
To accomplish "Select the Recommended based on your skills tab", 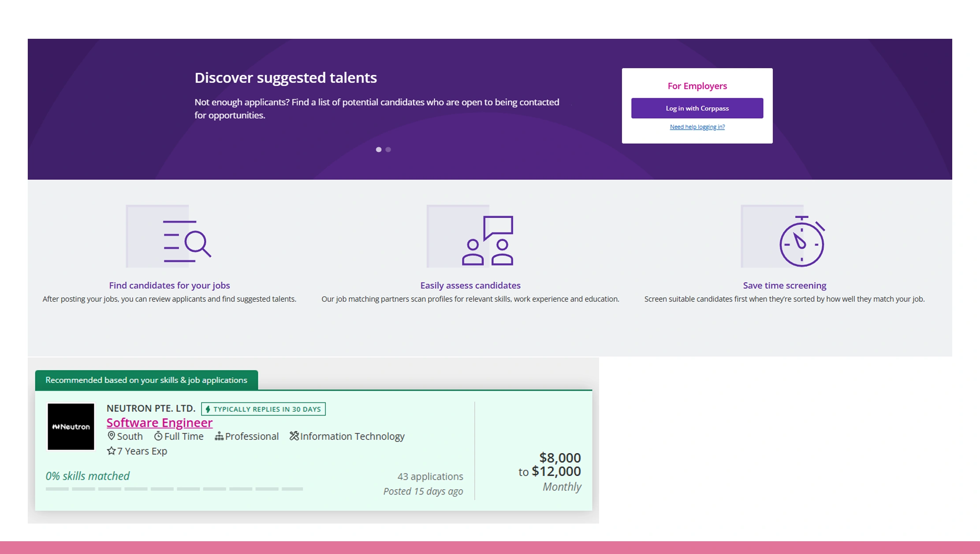I will [x=146, y=380].
